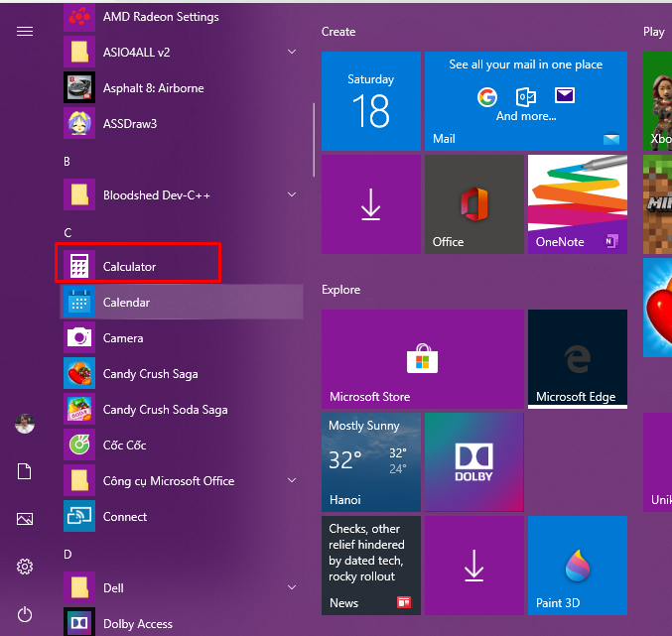The image size is (672, 636).
Task: Open ASSDraw3 app
Action: click(182, 124)
